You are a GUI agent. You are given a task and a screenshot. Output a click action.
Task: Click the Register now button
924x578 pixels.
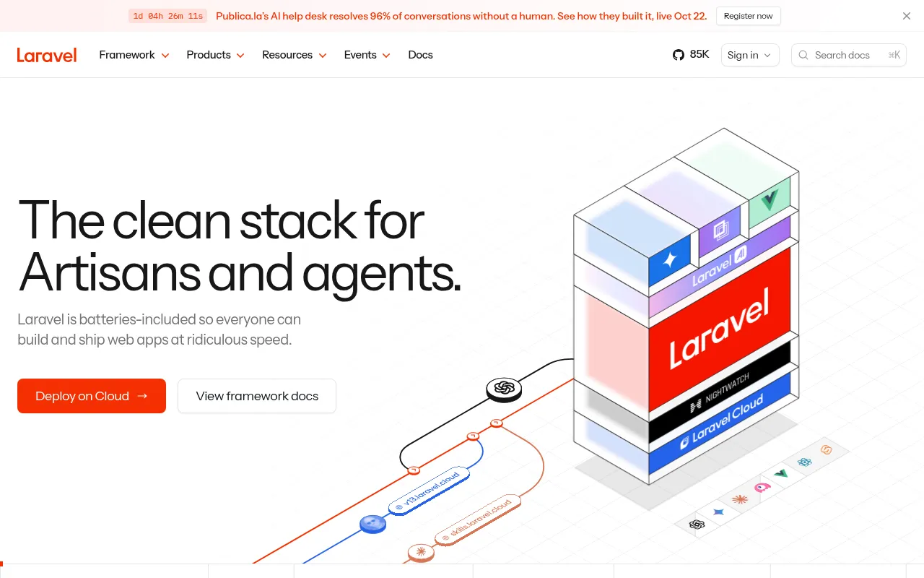click(748, 16)
